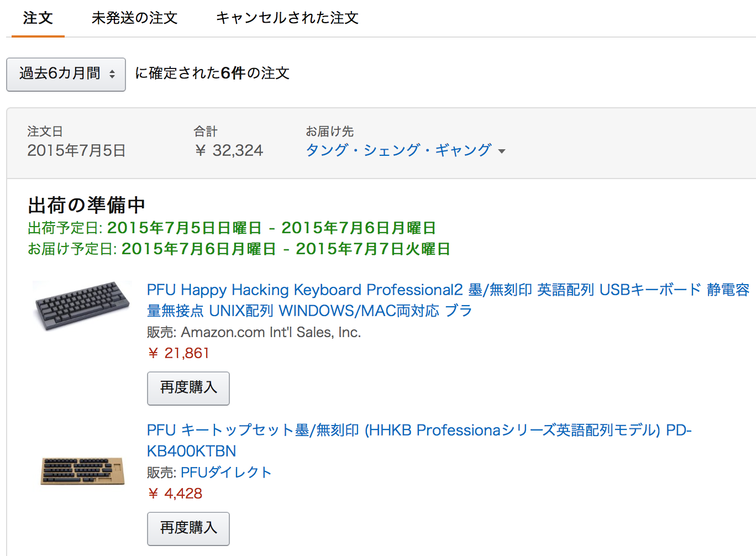Click the 注文日 label

click(45, 132)
